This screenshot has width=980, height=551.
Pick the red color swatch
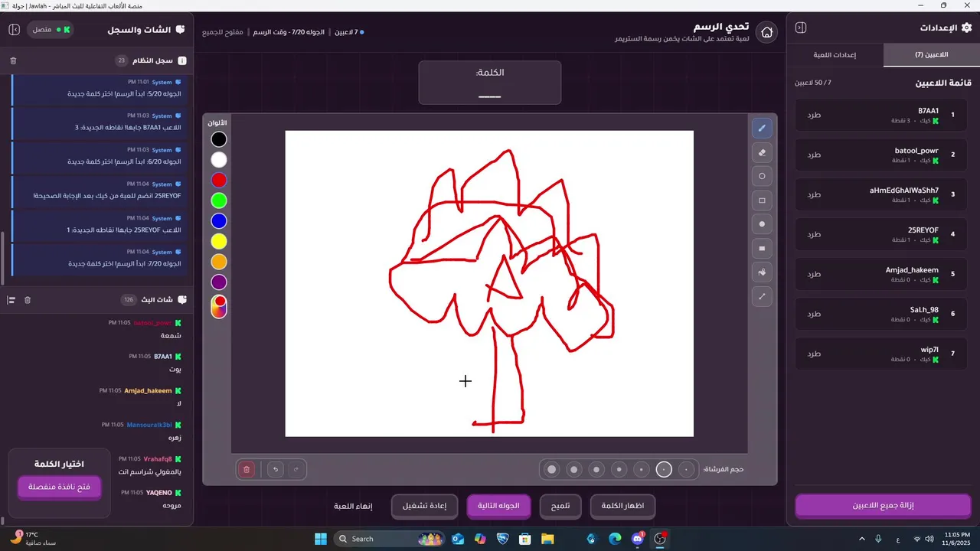tap(219, 181)
